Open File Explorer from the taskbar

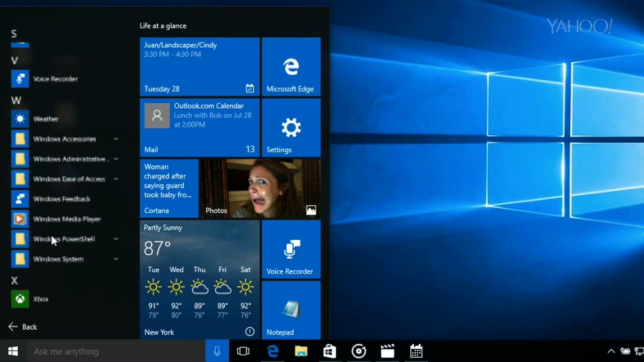coord(301,351)
